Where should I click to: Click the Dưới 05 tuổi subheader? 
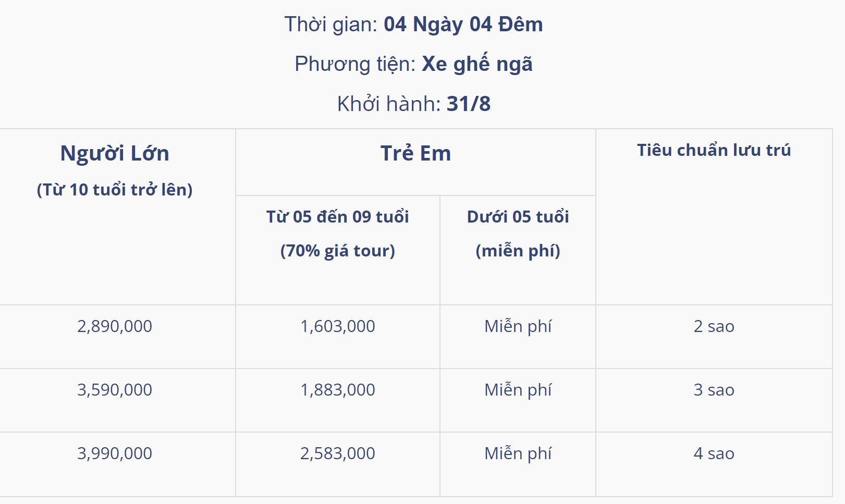click(x=518, y=217)
